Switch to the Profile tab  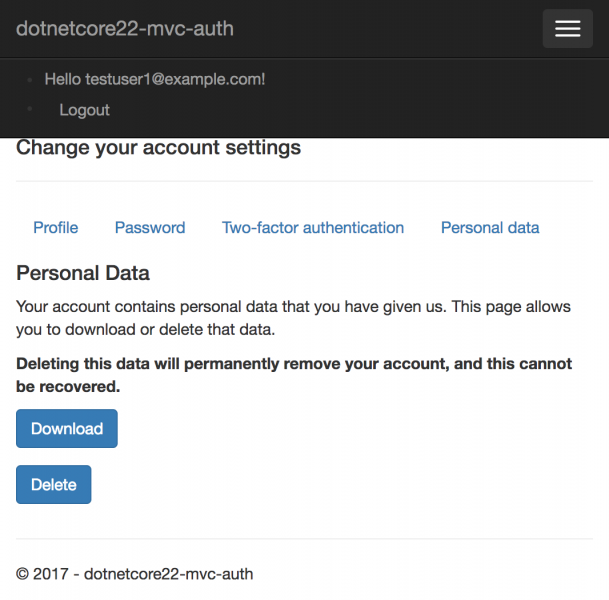coord(56,228)
